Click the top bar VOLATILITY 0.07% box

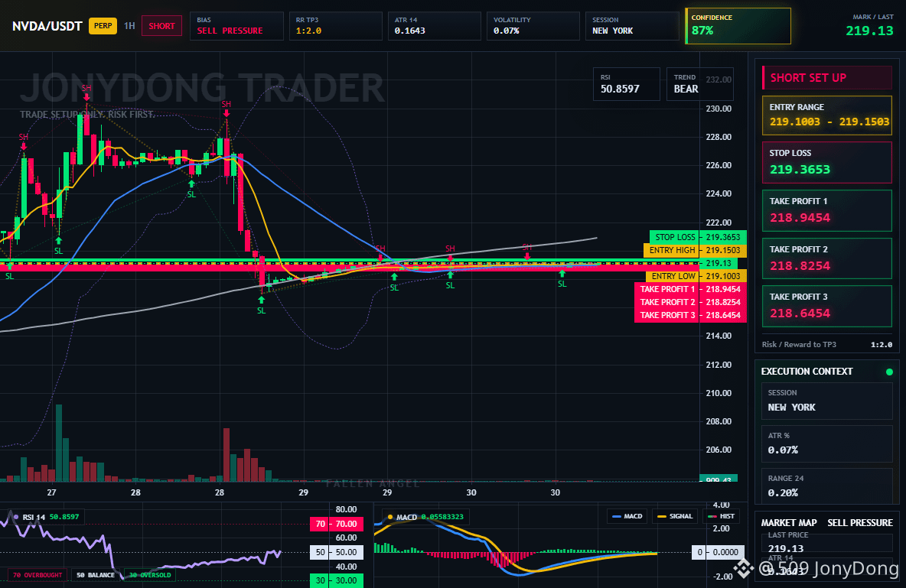point(533,26)
